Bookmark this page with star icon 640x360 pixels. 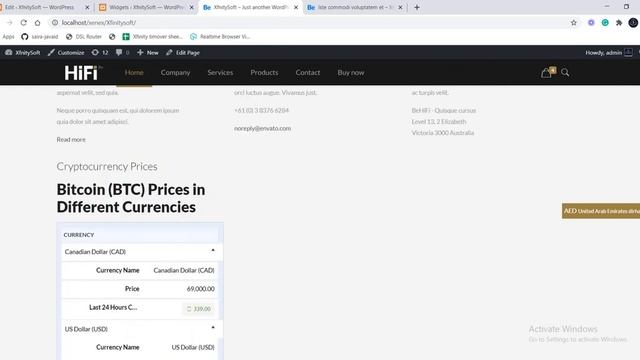click(573, 23)
